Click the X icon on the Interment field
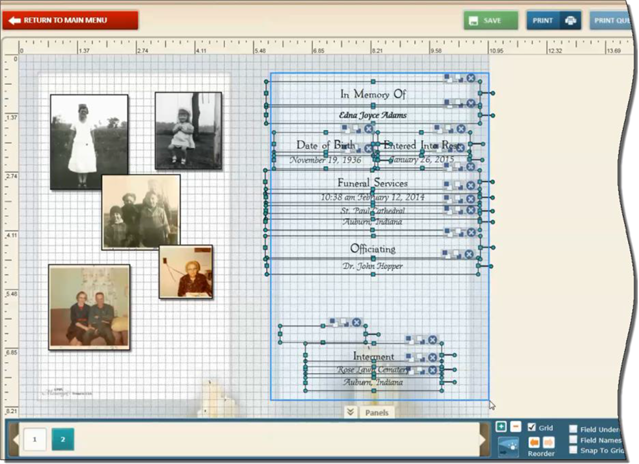Viewport: 639px width, 464px height. pos(432,340)
